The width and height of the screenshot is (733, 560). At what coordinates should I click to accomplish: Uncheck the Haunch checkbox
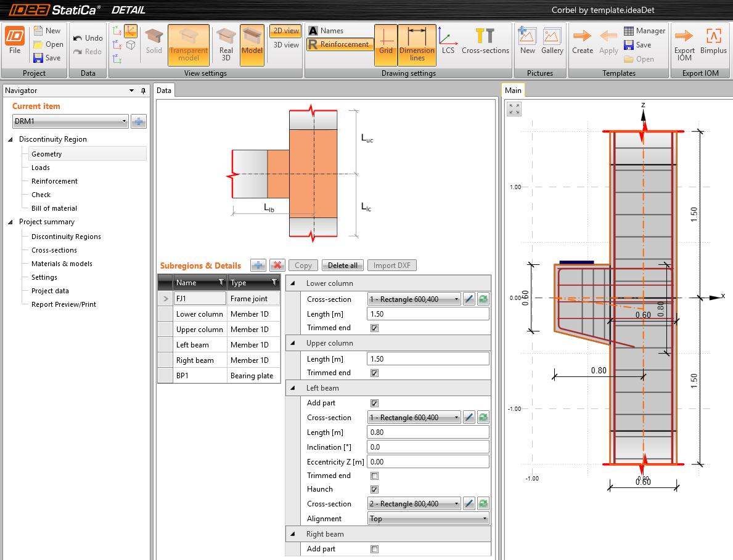(374, 489)
